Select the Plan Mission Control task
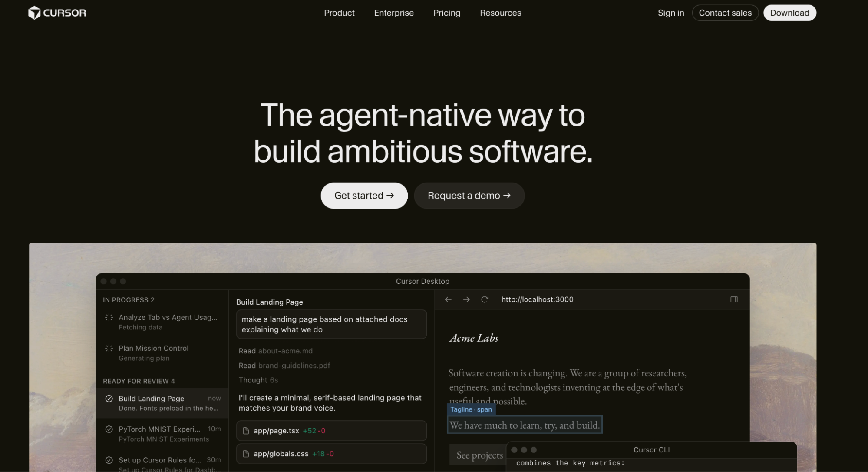 pos(162,353)
